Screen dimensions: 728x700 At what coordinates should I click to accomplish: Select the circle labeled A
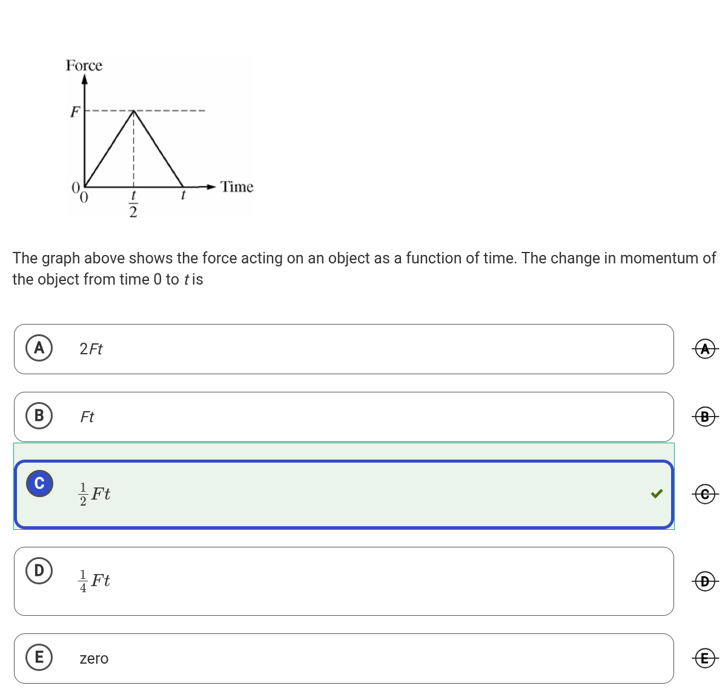39,348
